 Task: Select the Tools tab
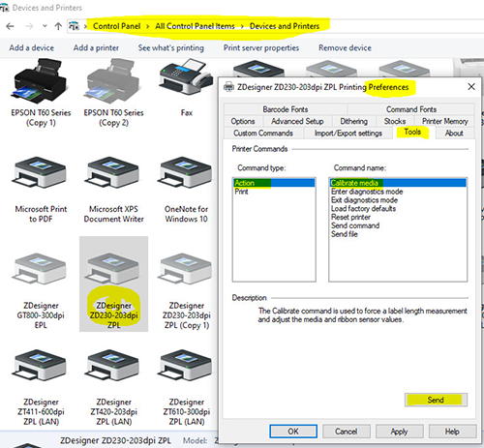pos(413,132)
